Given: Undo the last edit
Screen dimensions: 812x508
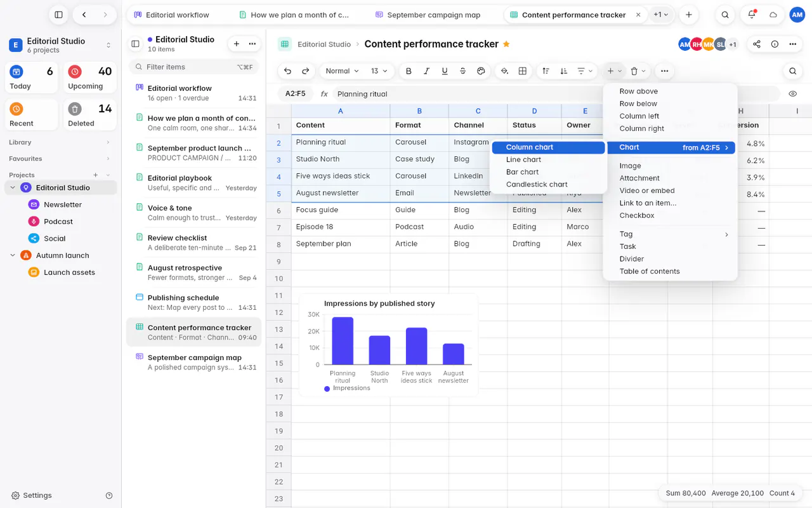Looking at the screenshot, I should tap(288, 71).
